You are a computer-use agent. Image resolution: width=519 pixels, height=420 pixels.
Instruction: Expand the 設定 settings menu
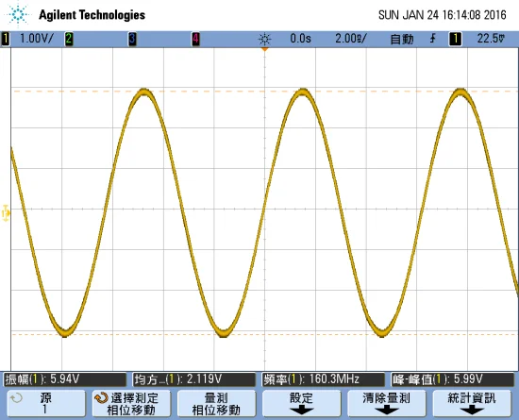[x=302, y=403]
